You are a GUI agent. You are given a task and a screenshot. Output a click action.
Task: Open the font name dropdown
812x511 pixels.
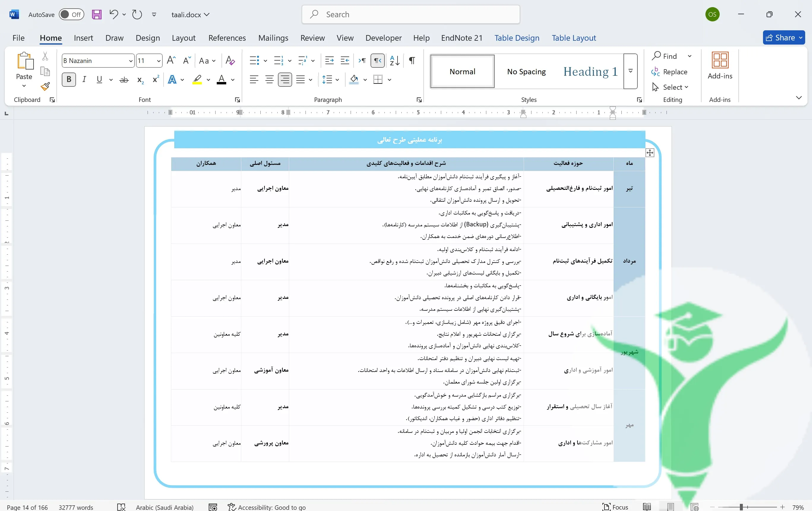click(x=131, y=61)
